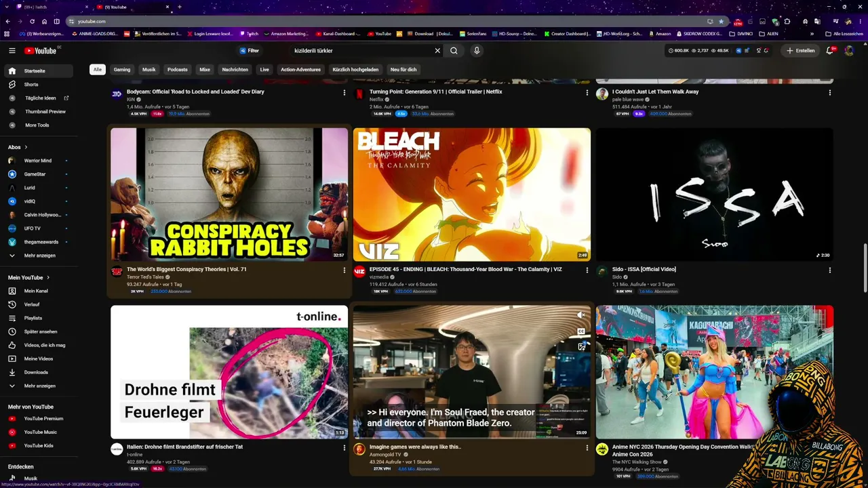
Task: Toggle captions on the Asmongold preview
Action: 581,331
